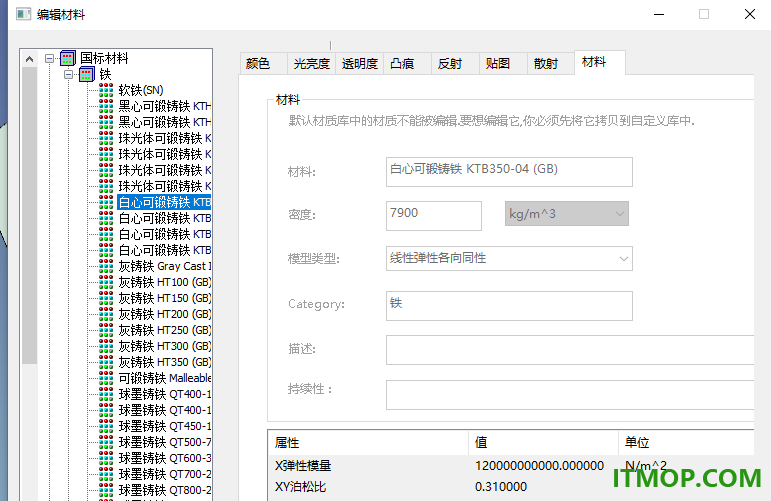This screenshot has width=771, height=501.
Task: Click the 编辑材料 window title icon
Action: (23, 14)
